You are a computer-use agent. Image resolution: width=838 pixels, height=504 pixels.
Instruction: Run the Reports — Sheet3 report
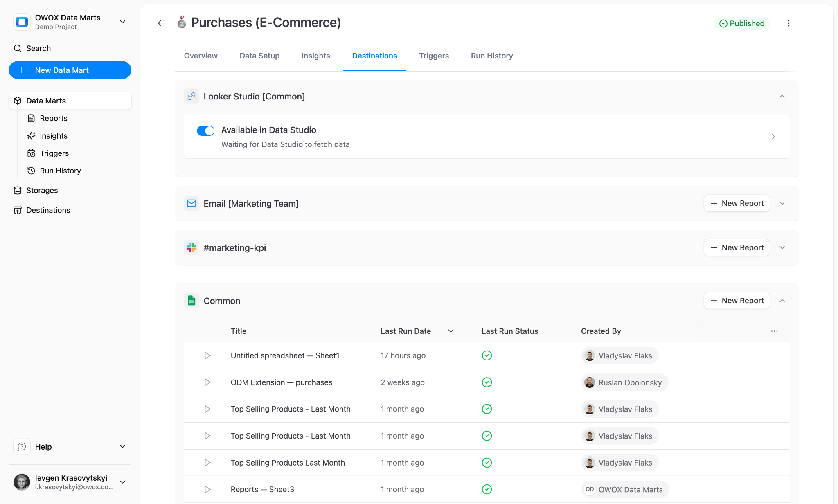click(207, 489)
